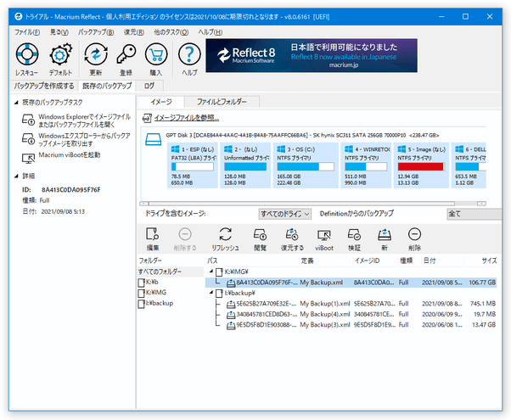Click 'Macrium viBootを起動' task link
The image size is (511, 420).
coord(70,155)
